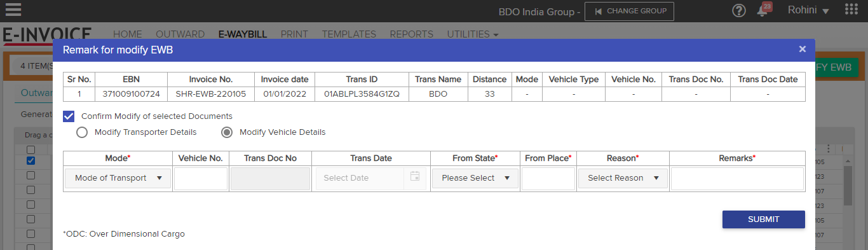Click the CHANGE GROUP button
This screenshot has height=250, width=868.
click(x=629, y=11)
